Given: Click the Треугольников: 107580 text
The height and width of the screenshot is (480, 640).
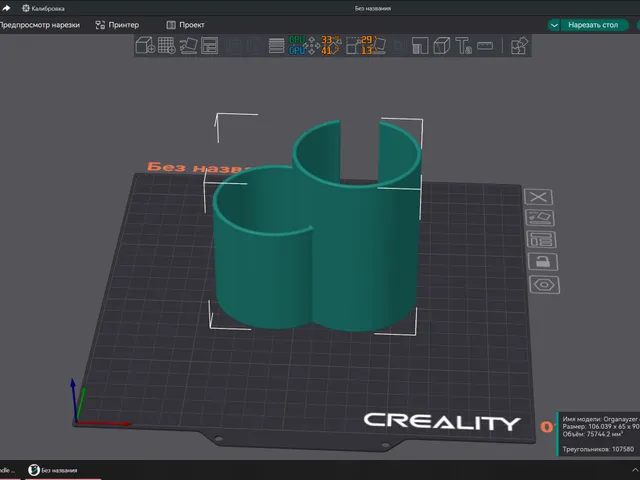Looking at the screenshot, I should (x=598, y=449).
